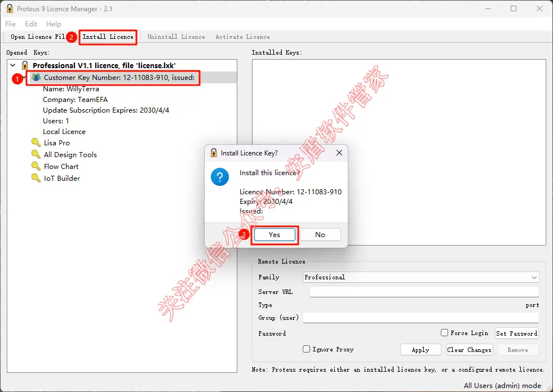This screenshot has width=553, height=392.
Task: Select the Customer Key Number 12-11083-910 row
Action: [x=119, y=77]
